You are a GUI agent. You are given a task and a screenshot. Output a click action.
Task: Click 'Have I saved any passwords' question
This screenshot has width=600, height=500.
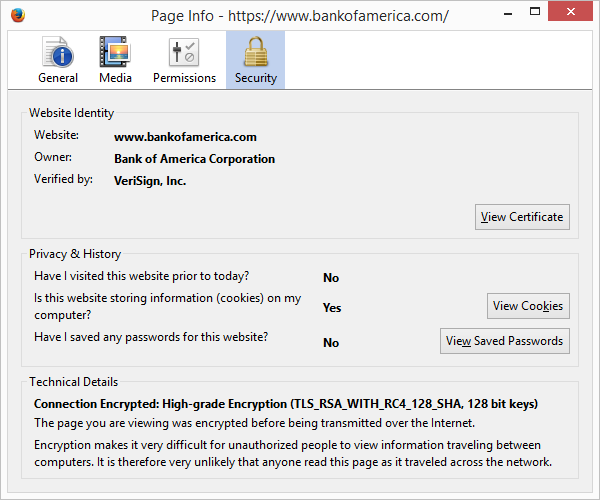(151, 337)
